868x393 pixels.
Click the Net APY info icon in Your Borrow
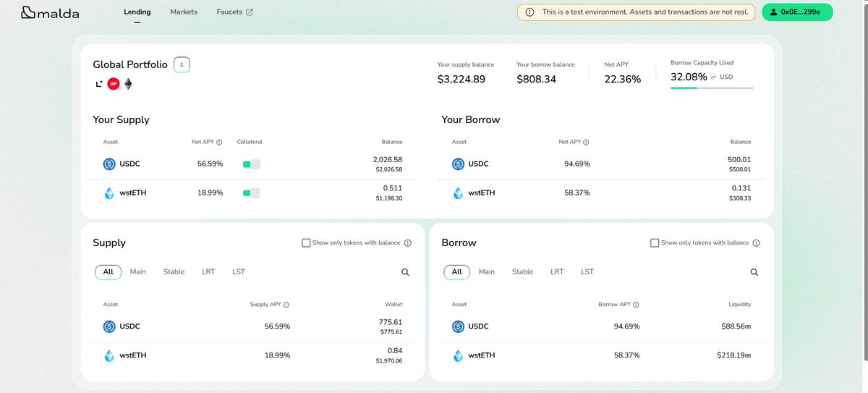tap(586, 143)
